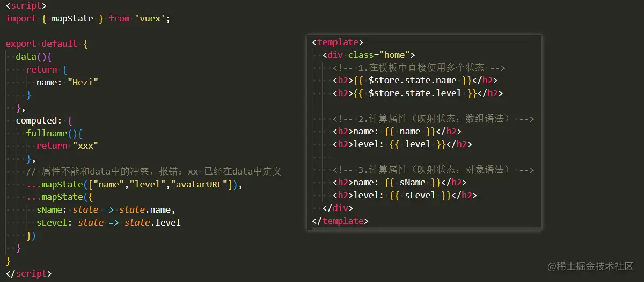Click the closing </template> tag
The width and height of the screenshot is (644, 282).
click(x=340, y=221)
